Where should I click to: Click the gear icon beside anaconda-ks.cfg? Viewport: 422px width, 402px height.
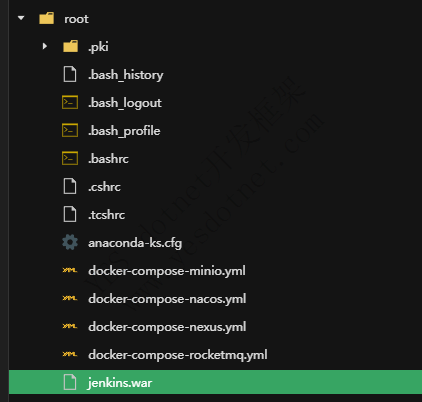pyautogui.click(x=70, y=242)
